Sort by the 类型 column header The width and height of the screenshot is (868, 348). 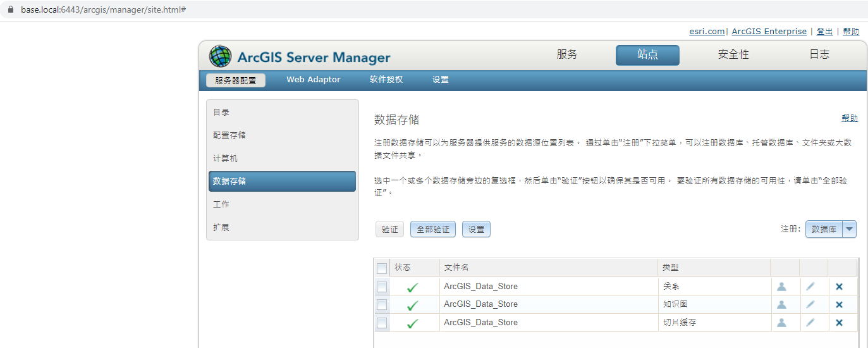[714, 268]
